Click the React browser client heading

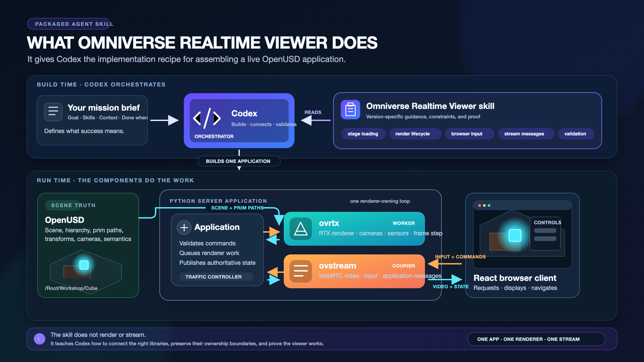tap(515, 278)
